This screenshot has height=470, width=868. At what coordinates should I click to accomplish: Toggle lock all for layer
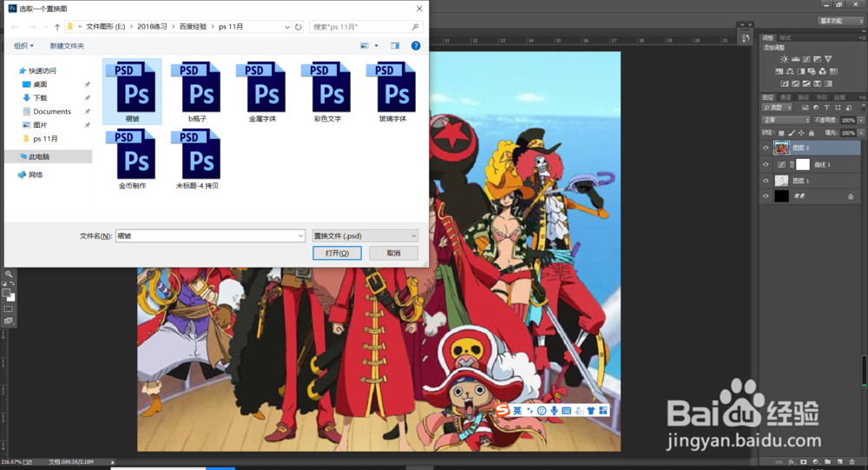tap(811, 133)
